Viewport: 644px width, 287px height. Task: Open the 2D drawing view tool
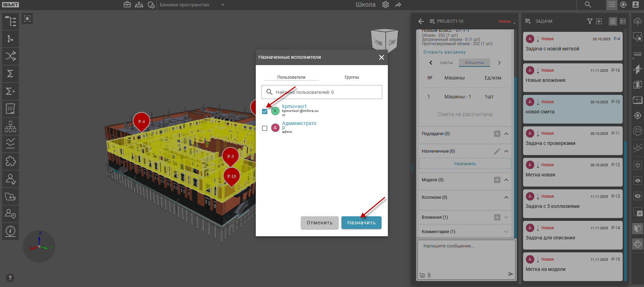(x=10, y=109)
